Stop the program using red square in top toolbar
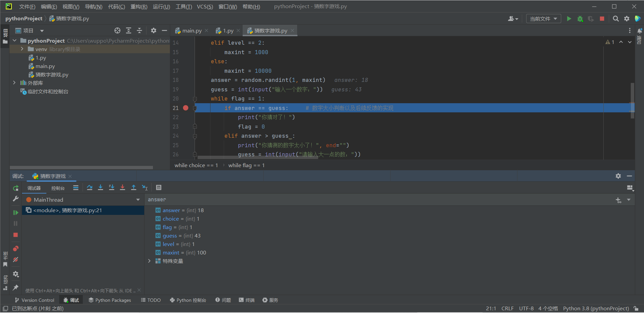644x313 pixels. 602,19
